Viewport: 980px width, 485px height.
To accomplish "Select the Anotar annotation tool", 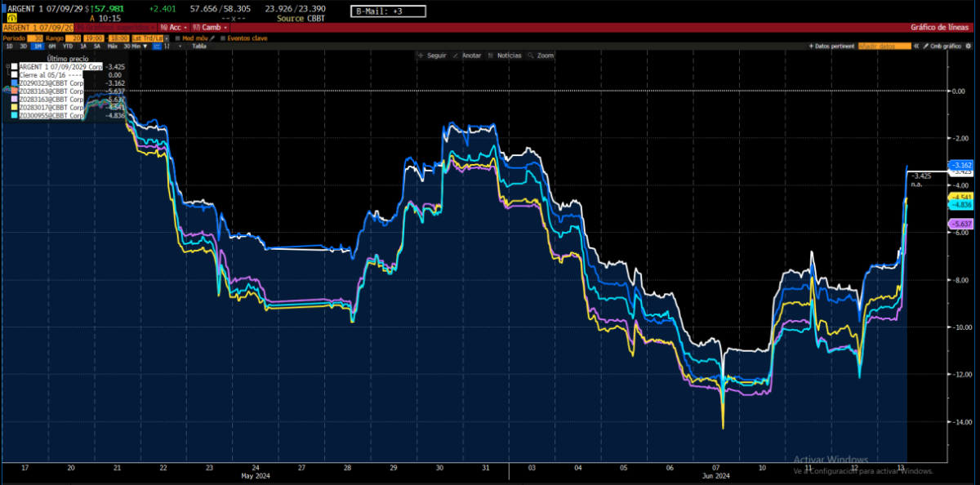I will click(467, 56).
